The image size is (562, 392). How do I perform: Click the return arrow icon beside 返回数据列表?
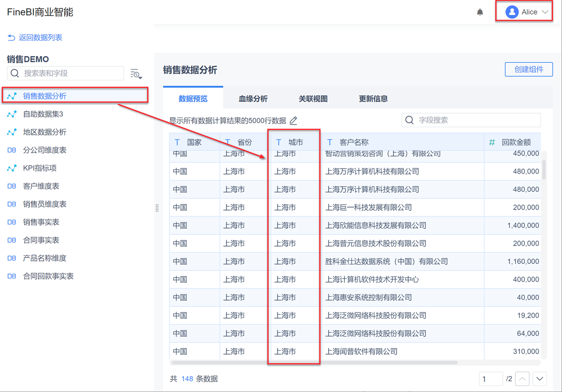click(11, 37)
